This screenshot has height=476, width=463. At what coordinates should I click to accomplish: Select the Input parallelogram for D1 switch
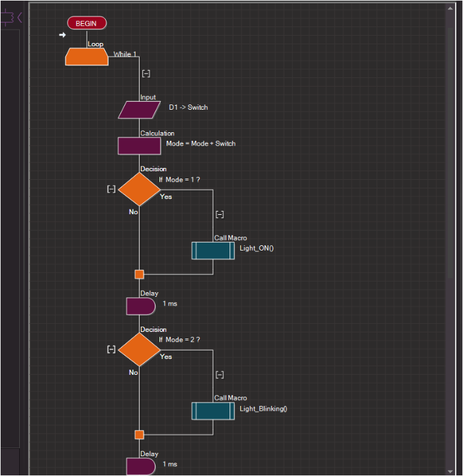(x=140, y=110)
